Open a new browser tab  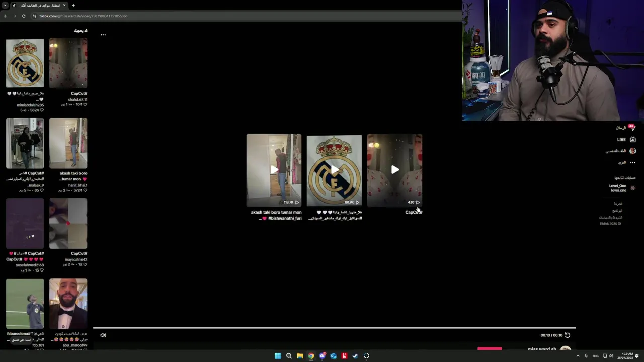tap(73, 5)
